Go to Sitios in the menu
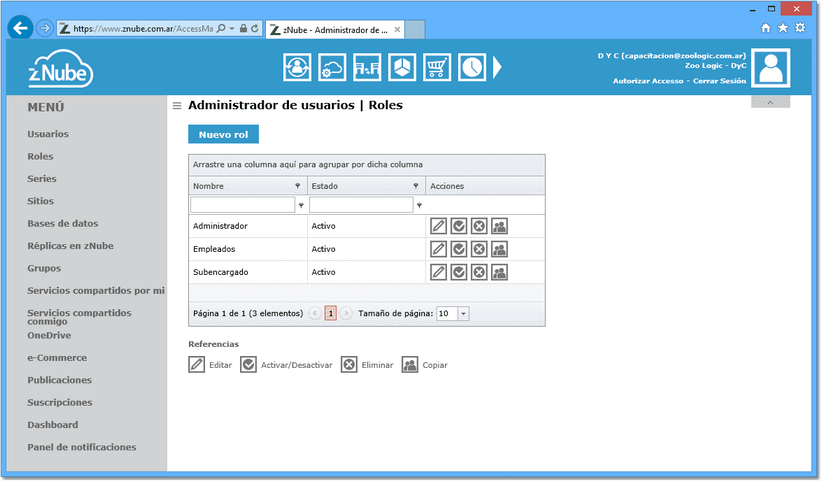Screen dimensions: 822x482 tap(40, 201)
